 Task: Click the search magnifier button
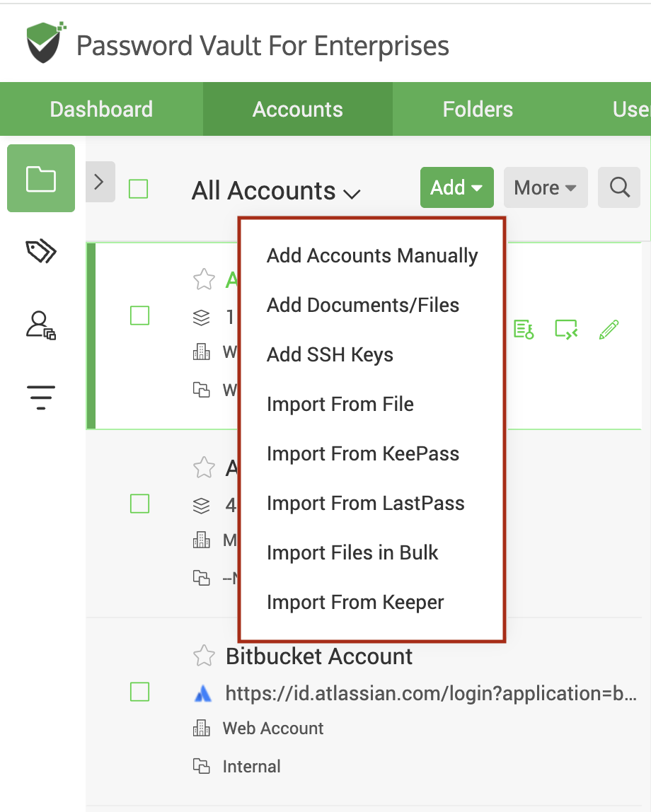(620, 187)
